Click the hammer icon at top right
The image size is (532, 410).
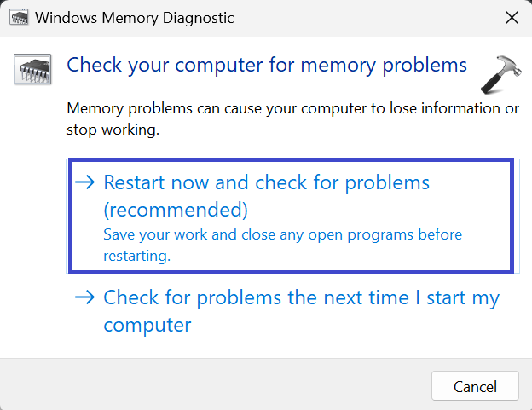coord(499,73)
